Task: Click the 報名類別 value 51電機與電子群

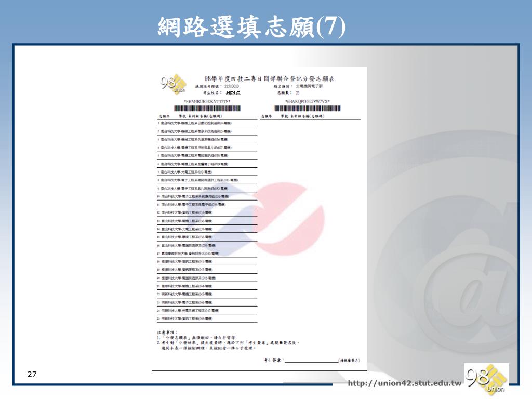Action: click(310, 87)
